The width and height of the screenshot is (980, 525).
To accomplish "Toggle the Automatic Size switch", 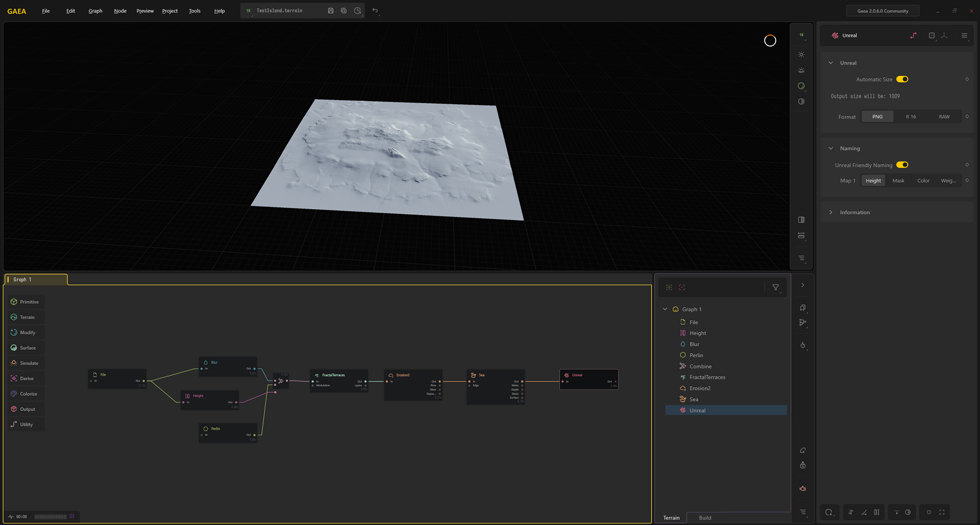I will (x=902, y=79).
